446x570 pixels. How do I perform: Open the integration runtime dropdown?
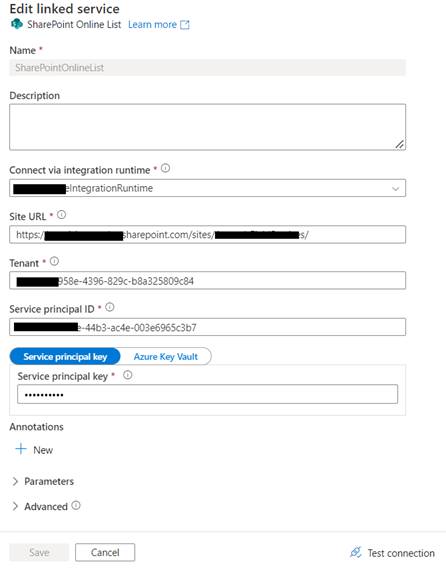tap(208, 188)
